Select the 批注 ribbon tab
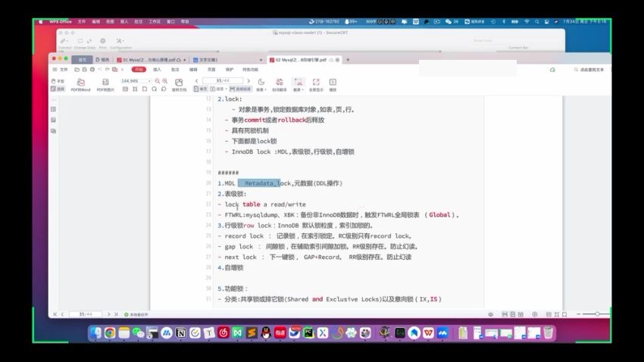The height and width of the screenshot is (362, 644). [x=175, y=70]
